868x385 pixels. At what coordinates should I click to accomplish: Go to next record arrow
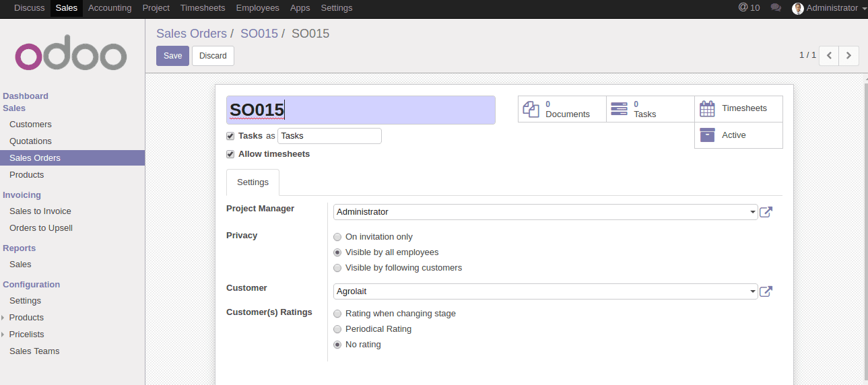coord(848,55)
